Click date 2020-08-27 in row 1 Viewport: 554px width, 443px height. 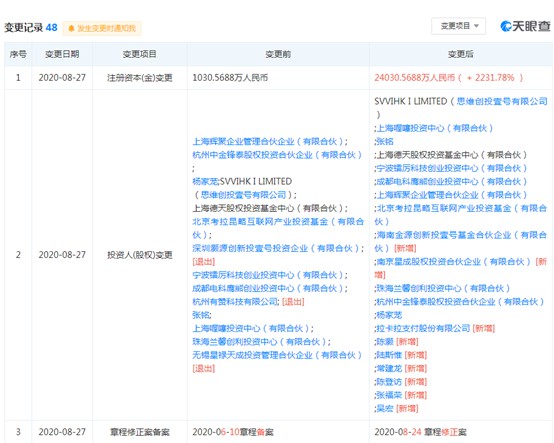coord(62,78)
